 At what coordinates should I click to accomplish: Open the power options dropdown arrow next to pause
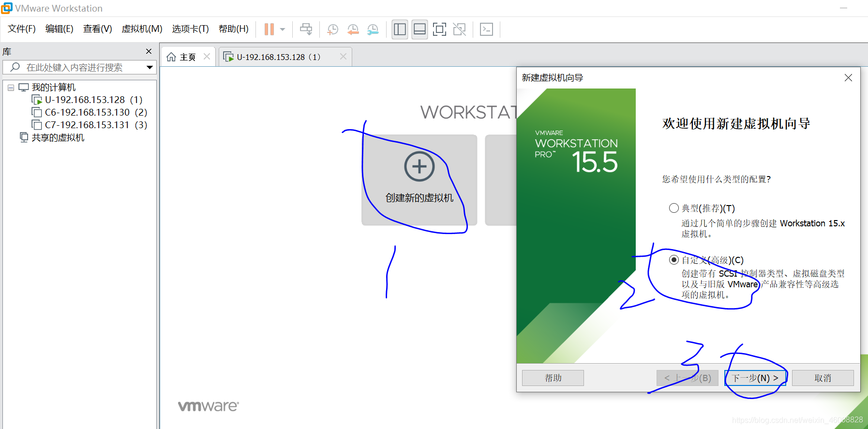pos(283,30)
